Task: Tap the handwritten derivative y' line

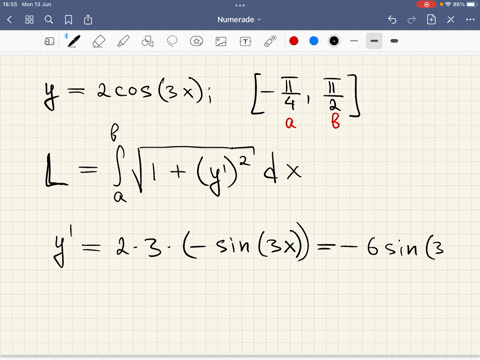Action: [x=248, y=245]
